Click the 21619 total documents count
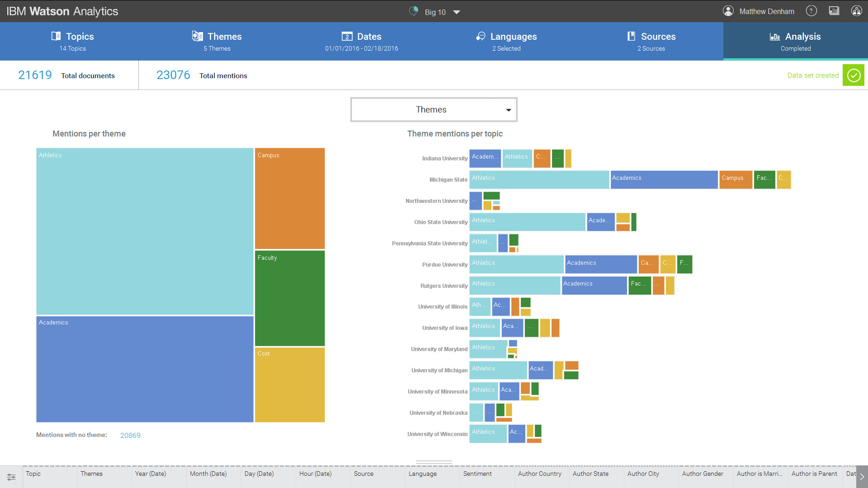 click(35, 75)
